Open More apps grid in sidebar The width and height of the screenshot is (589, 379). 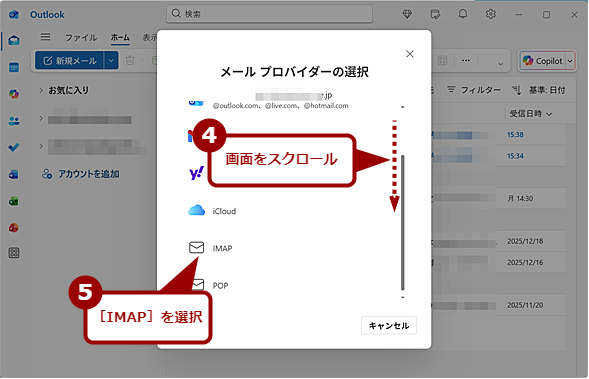(14, 253)
